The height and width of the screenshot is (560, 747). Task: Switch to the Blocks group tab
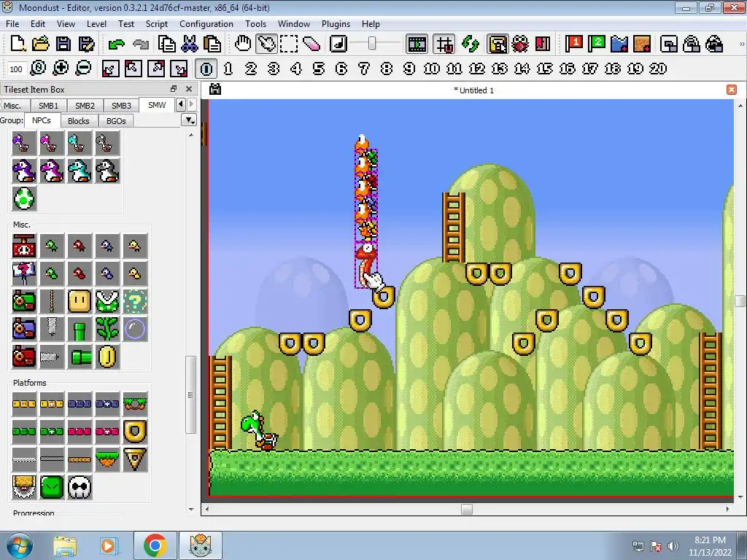(79, 121)
